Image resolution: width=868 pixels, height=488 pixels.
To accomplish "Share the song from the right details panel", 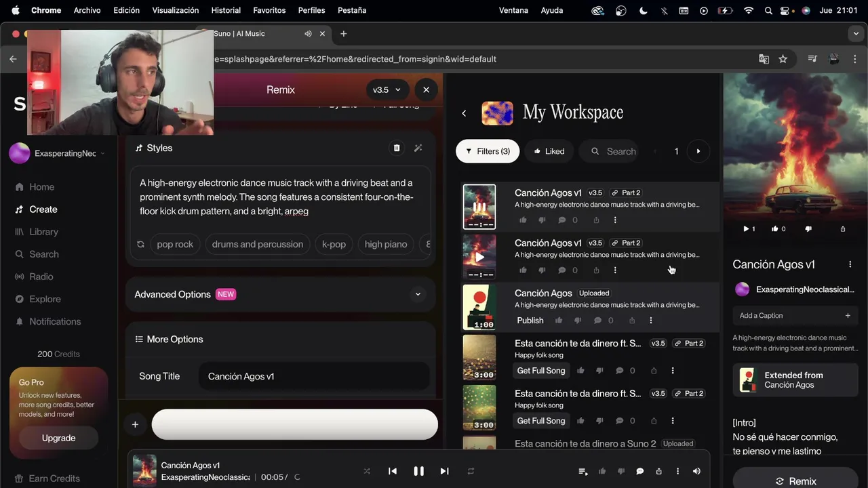I will tap(843, 229).
